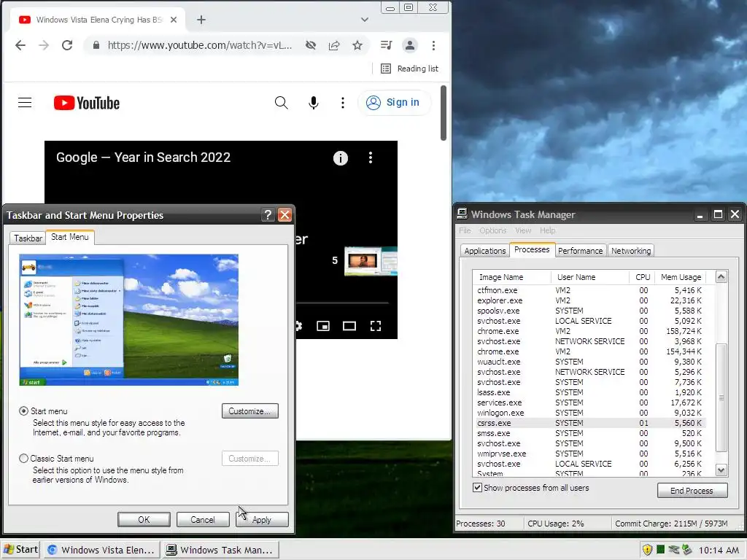Click the process list scroll up arrow
747x560 pixels.
(x=721, y=276)
